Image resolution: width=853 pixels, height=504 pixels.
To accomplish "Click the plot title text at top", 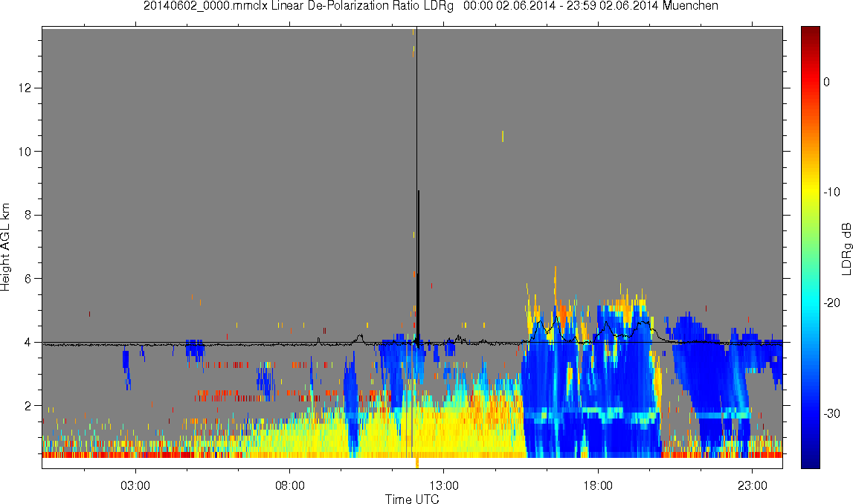I will (431, 6).
